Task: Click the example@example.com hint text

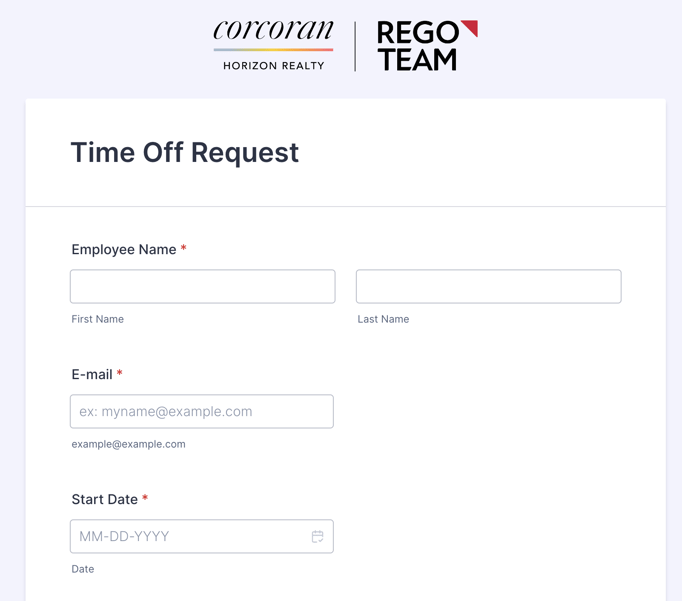Action: [128, 444]
